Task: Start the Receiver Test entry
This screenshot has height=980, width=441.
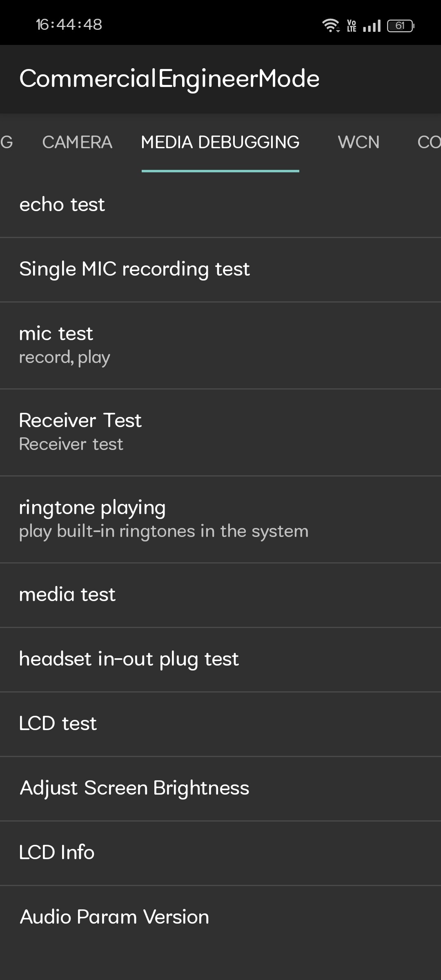Action: tap(220, 432)
